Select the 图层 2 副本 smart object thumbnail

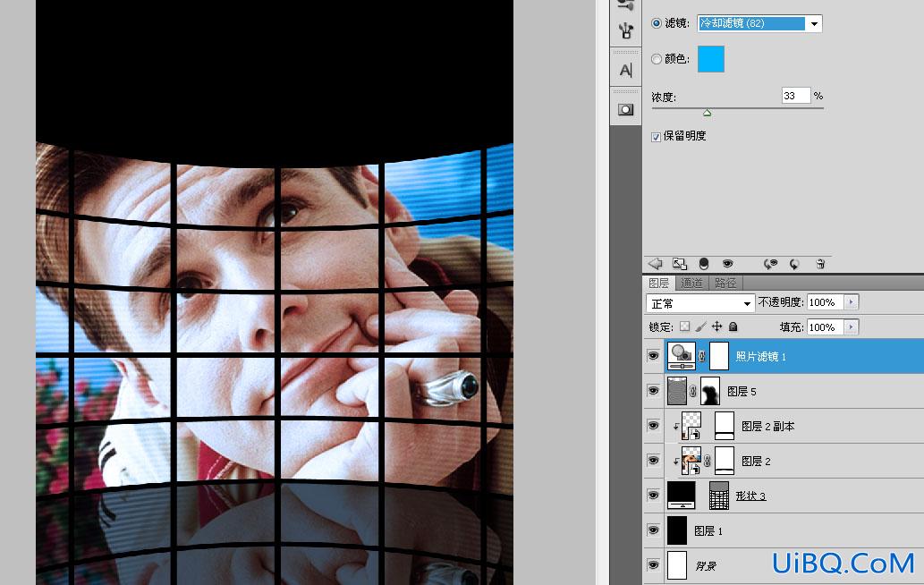click(x=691, y=426)
